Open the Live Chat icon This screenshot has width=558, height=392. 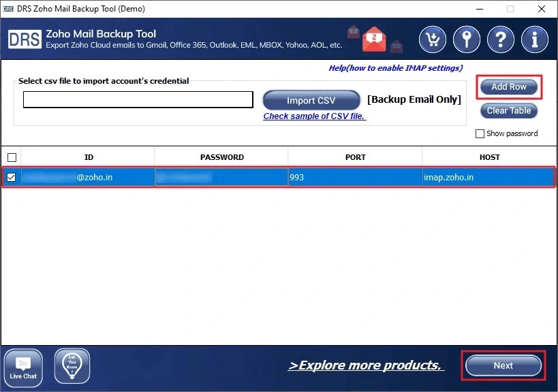[x=23, y=367]
